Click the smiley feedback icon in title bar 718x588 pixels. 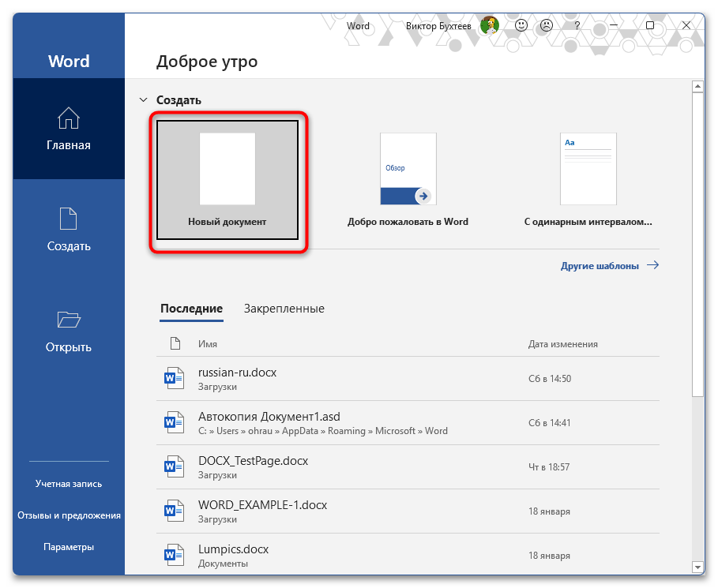[521, 25]
